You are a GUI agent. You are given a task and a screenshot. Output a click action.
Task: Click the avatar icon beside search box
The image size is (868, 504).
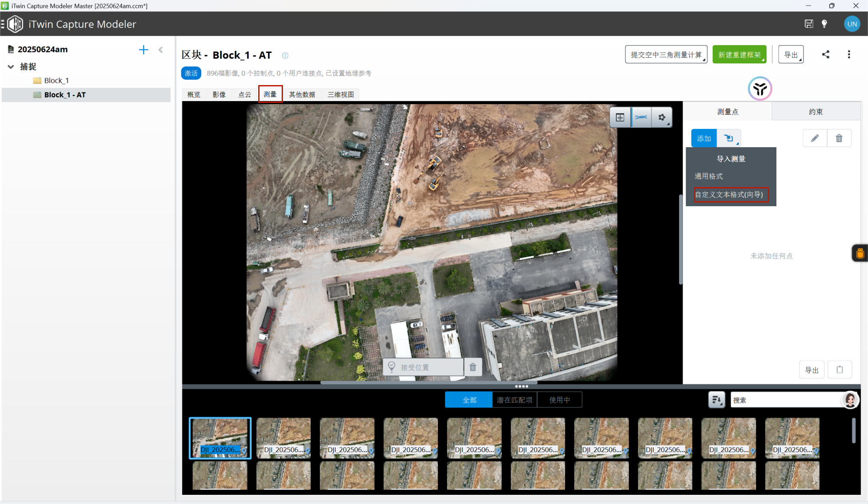pyautogui.click(x=850, y=400)
